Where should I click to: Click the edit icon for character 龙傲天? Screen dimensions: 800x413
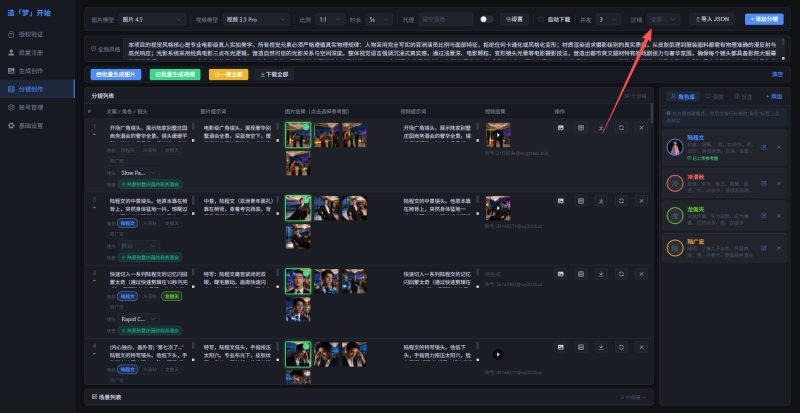point(765,214)
